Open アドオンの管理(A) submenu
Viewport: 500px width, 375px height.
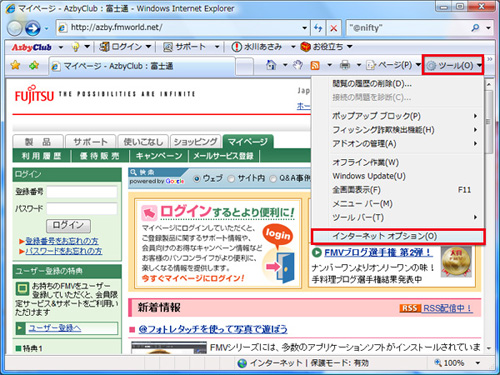coord(397,144)
